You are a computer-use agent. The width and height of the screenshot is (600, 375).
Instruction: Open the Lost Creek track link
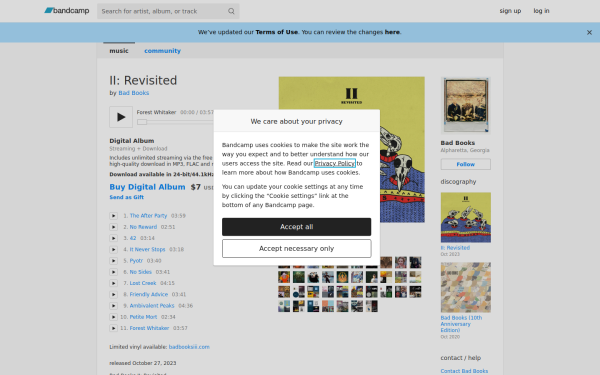tap(143, 283)
